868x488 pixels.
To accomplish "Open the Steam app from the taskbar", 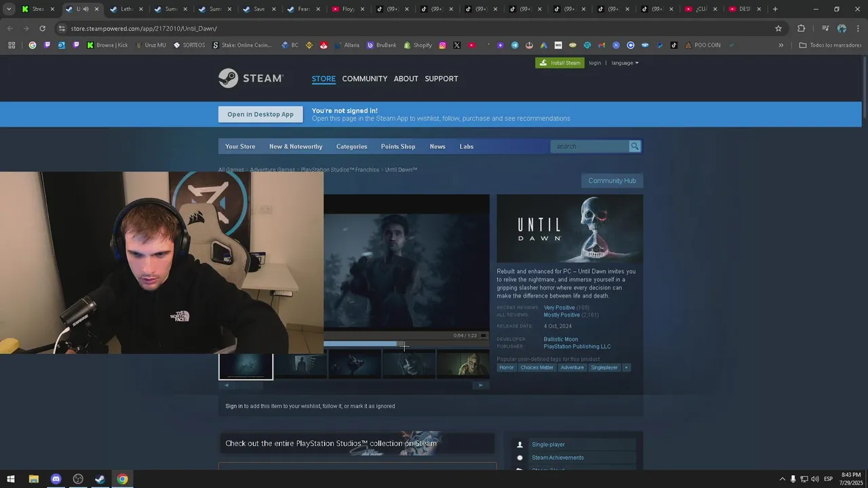I will 100,479.
